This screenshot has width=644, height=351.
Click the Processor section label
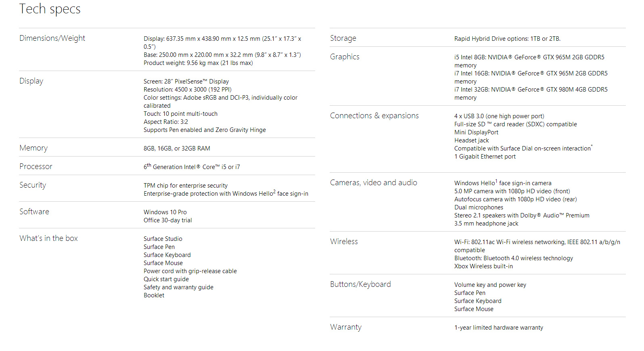click(36, 167)
